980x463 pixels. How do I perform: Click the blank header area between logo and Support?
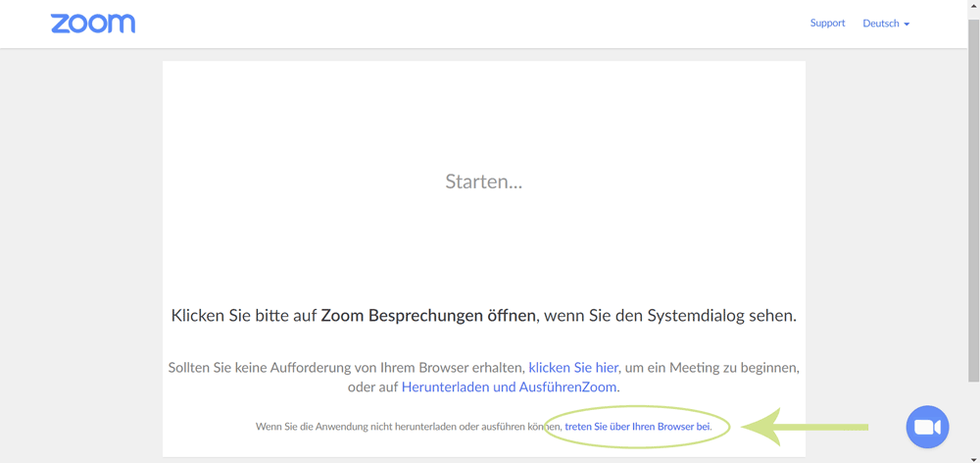[470, 24]
